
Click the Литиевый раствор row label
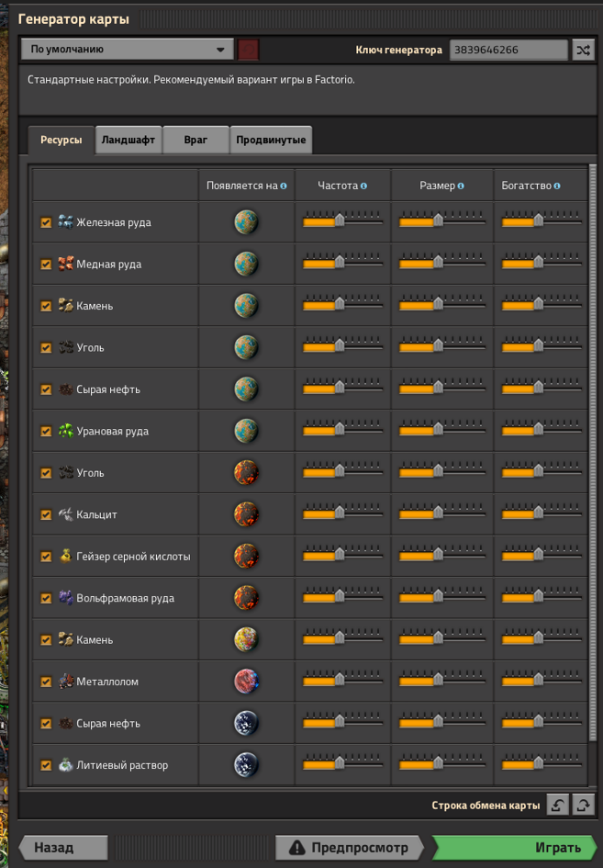122,766
